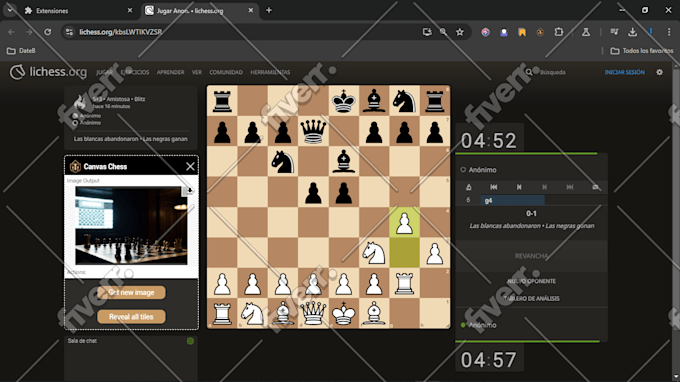Close the Extensiones tab

coord(130,10)
